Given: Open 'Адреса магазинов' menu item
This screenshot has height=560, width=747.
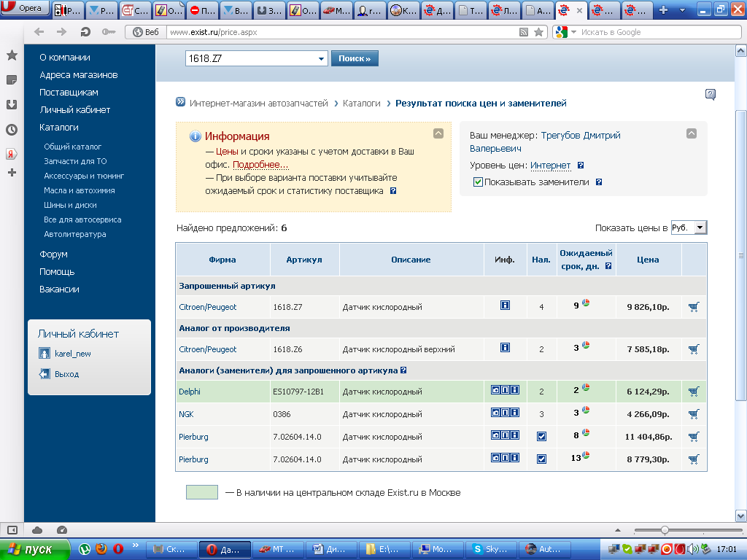Looking at the screenshot, I should pos(79,75).
